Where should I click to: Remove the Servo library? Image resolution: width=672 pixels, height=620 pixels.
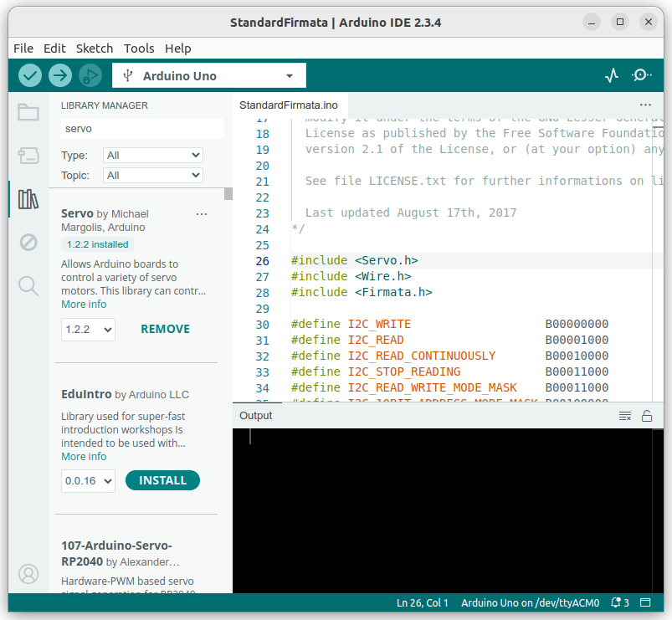click(166, 329)
